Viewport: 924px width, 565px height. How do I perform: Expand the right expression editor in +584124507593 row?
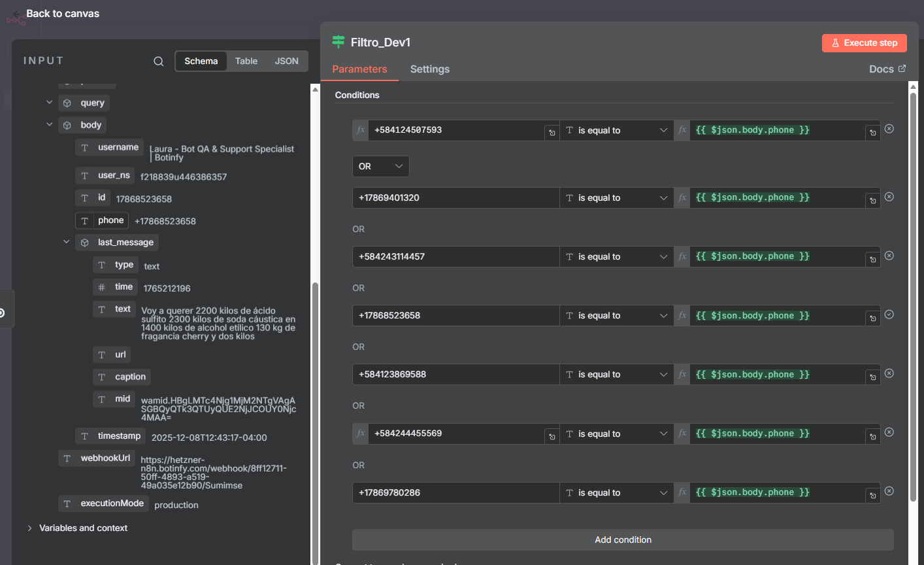point(872,133)
